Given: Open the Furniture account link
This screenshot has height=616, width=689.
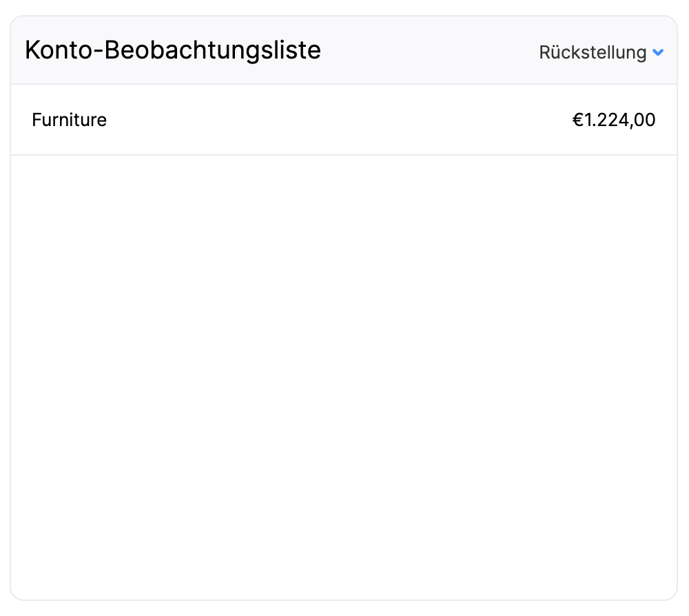Looking at the screenshot, I should point(69,120).
